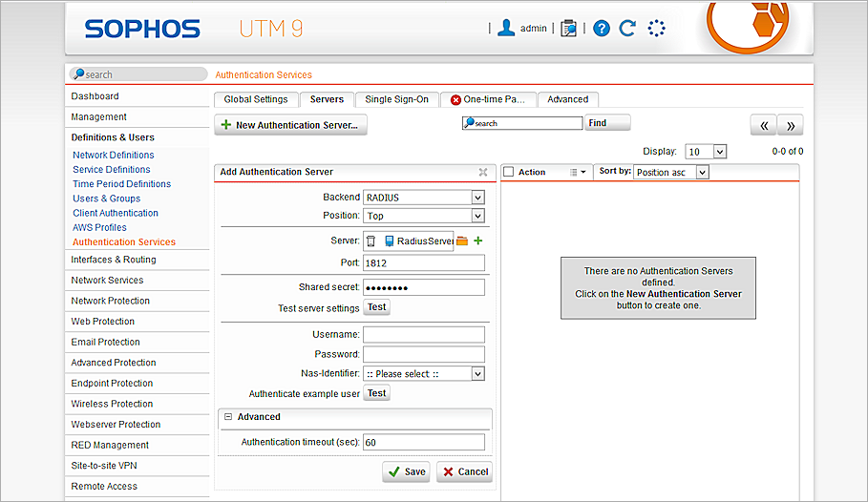
Task: Change the Display count dropdown
Action: 706,152
